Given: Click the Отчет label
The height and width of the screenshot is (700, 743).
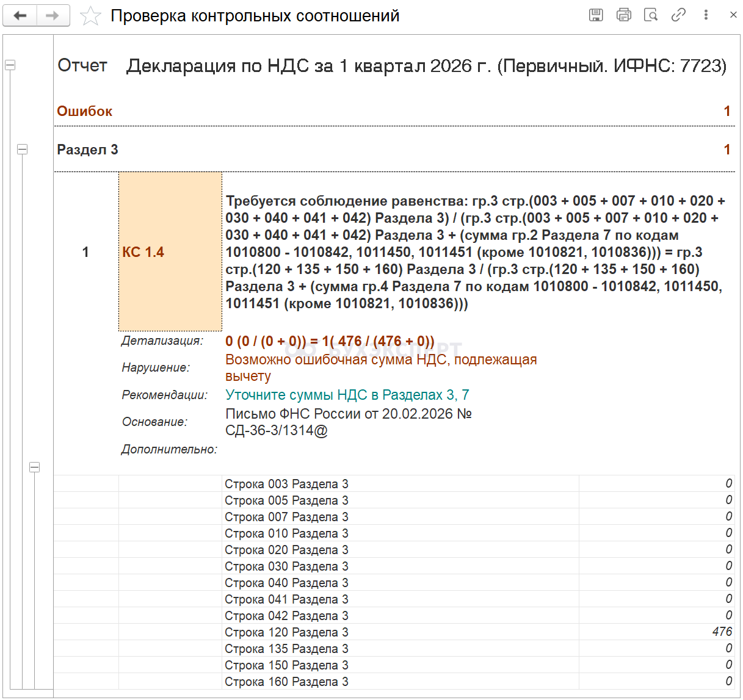Looking at the screenshot, I should (82, 65).
